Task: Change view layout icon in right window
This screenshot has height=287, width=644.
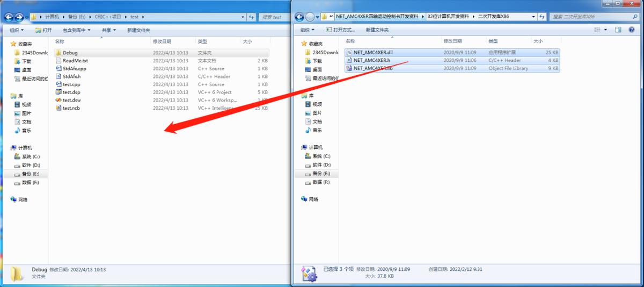Action: click(x=597, y=30)
